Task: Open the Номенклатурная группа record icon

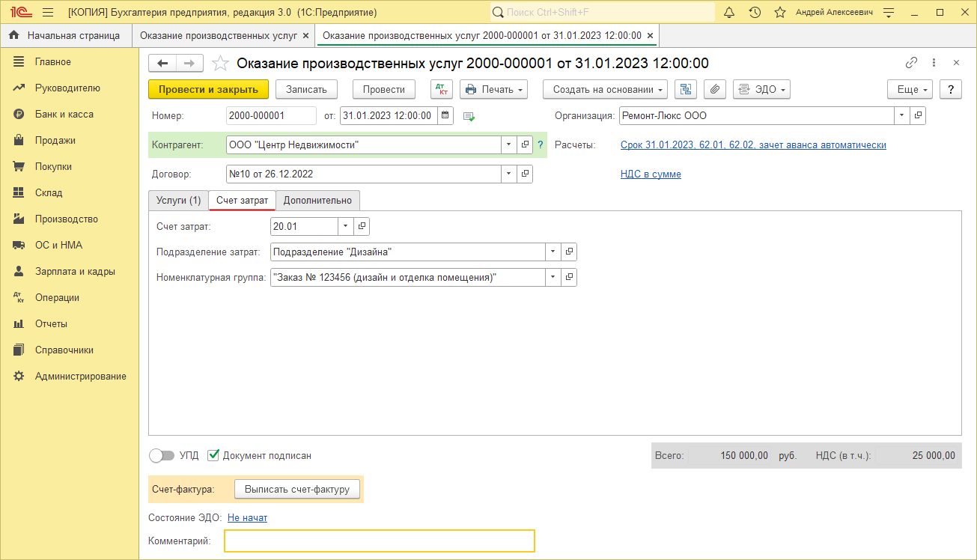Action: [570, 277]
